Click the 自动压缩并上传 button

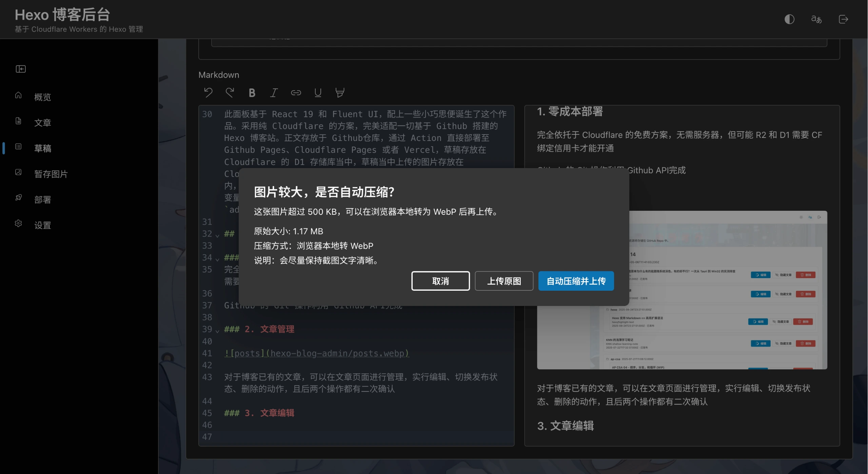tap(576, 281)
